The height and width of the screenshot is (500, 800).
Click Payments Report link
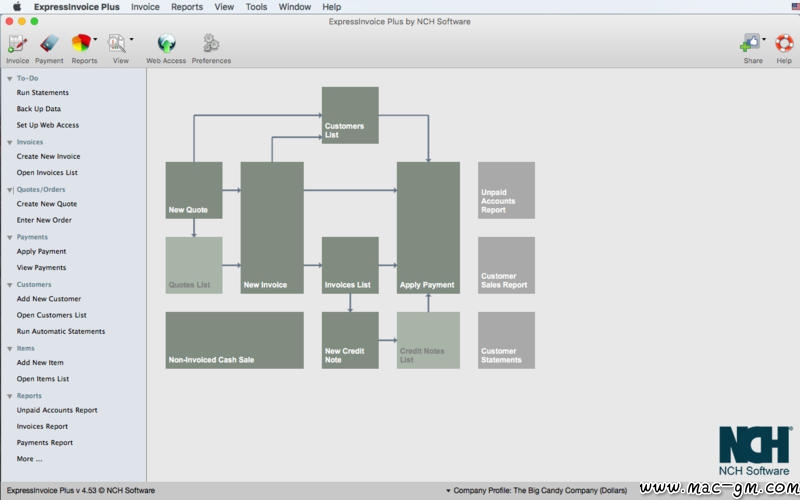[44, 442]
